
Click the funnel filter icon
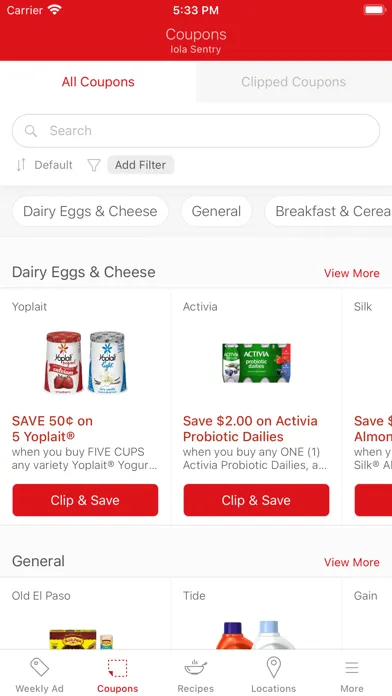click(94, 165)
